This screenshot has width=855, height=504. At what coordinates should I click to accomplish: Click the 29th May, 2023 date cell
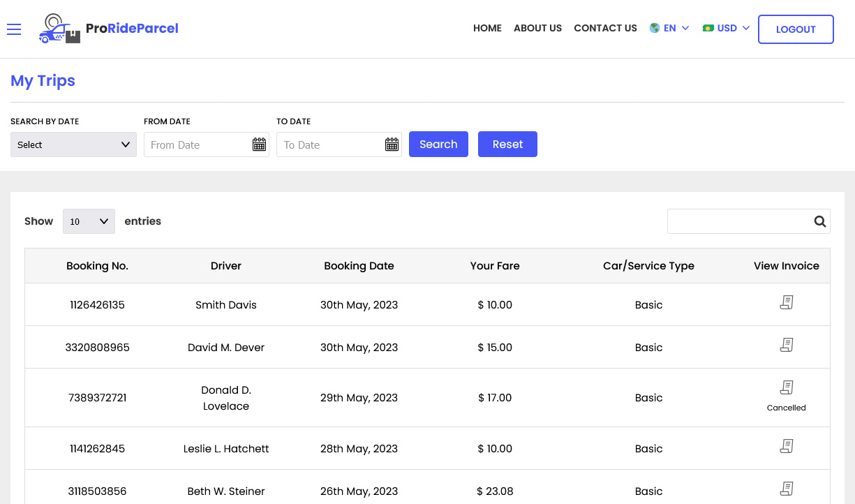tap(359, 398)
